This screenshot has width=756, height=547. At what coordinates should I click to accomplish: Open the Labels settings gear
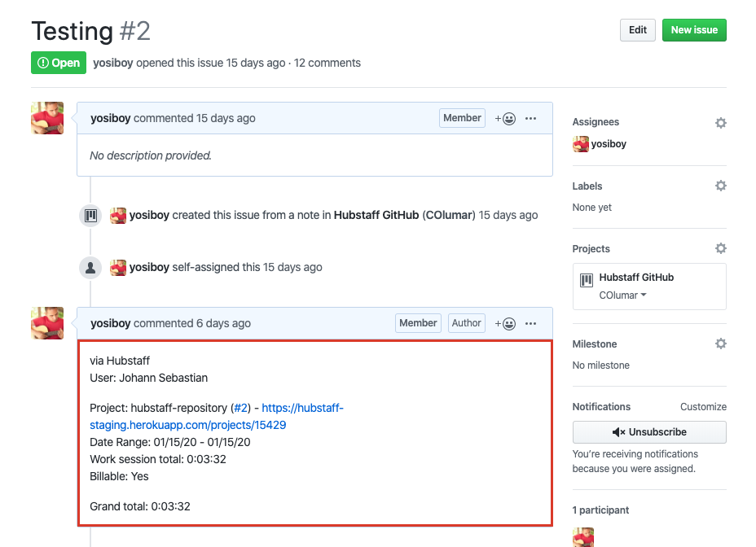point(720,186)
